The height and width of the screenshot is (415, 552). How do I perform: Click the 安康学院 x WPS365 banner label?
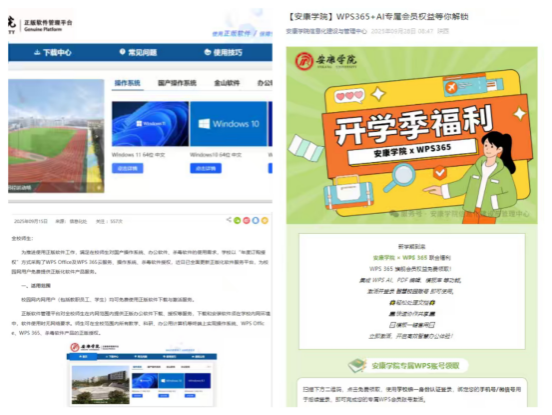click(x=412, y=150)
